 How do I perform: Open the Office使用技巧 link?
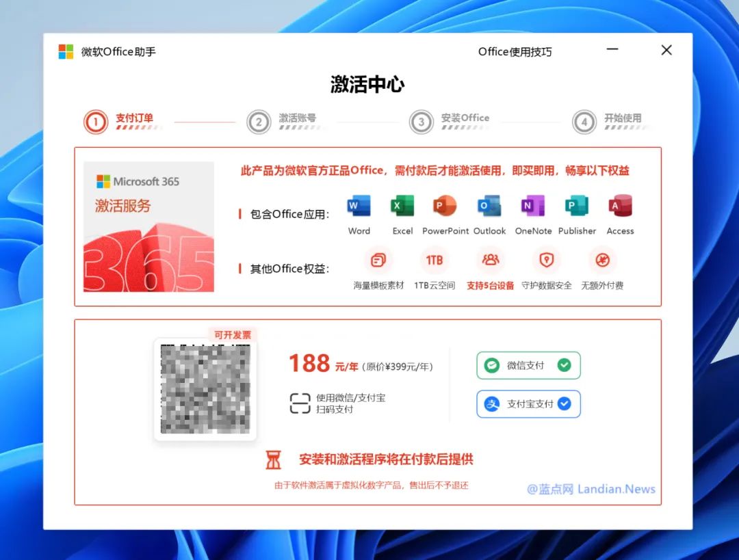(515, 52)
